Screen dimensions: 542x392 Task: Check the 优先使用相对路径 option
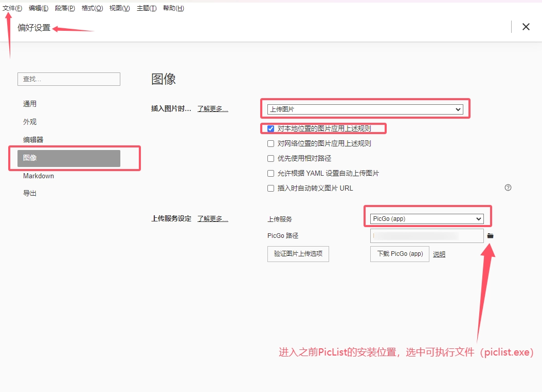pyautogui.click(x=271, y=159)
